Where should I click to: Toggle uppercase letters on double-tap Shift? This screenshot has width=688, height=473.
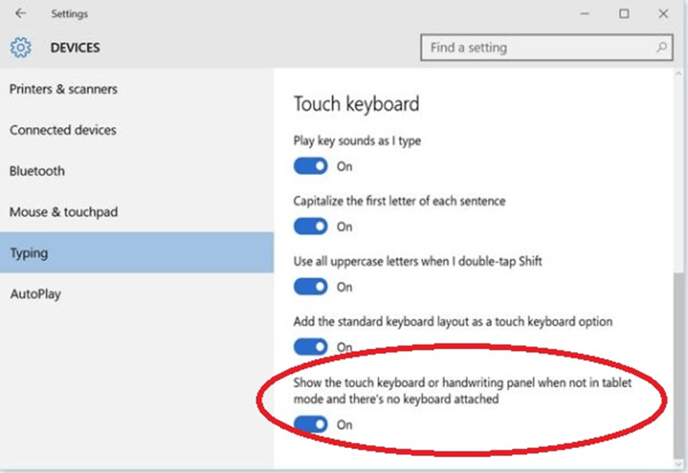coord(311,287)
